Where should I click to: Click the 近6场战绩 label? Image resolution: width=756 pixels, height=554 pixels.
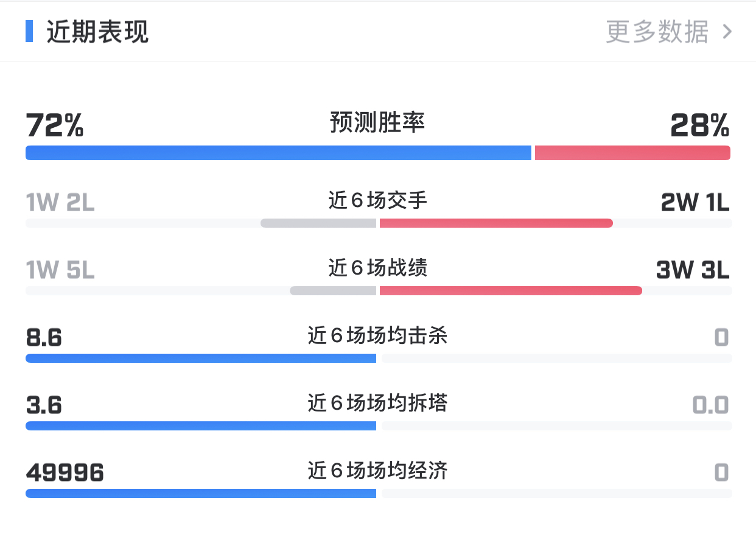point(377,267)
